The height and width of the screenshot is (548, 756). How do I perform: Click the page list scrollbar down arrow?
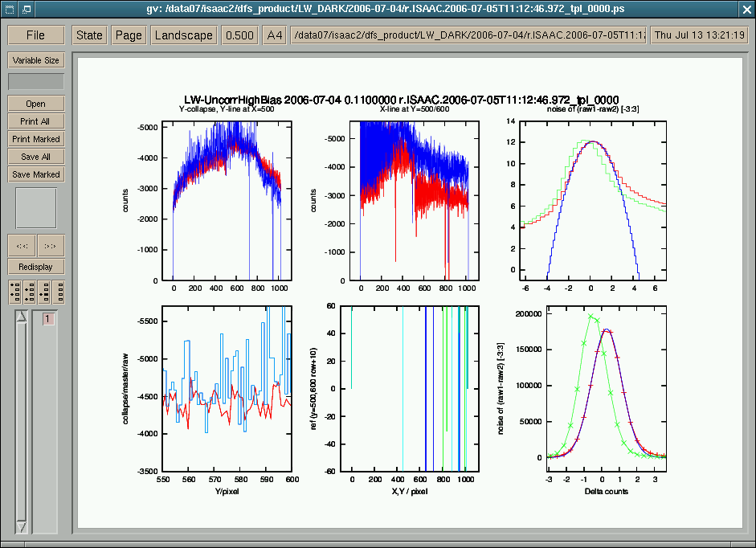tap(22, 526)
